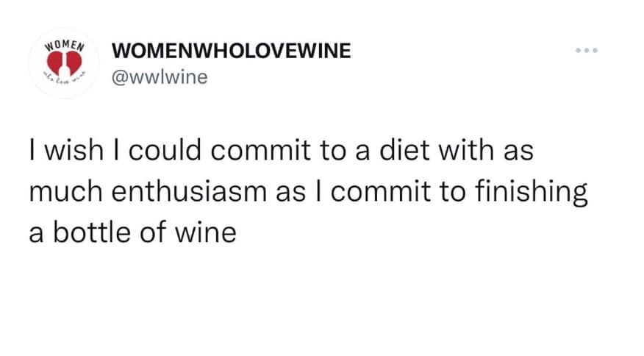Open the three-dot more options menu
Viewport: 644px width, 356px height.
pyautogui.click(x=588, y=51)
